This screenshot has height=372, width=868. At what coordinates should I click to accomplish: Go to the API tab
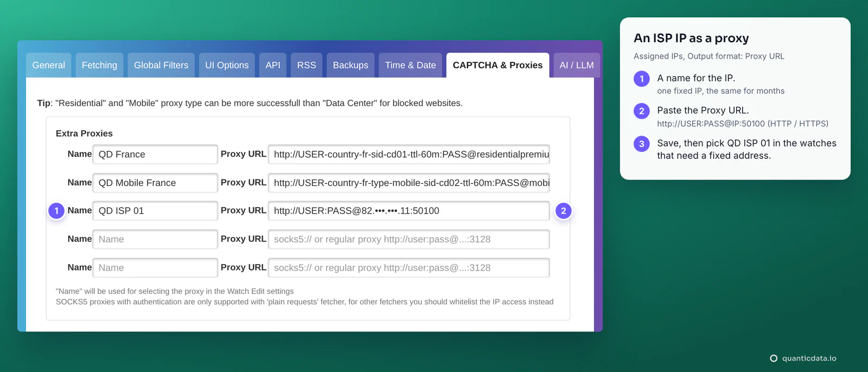[273, 65]
